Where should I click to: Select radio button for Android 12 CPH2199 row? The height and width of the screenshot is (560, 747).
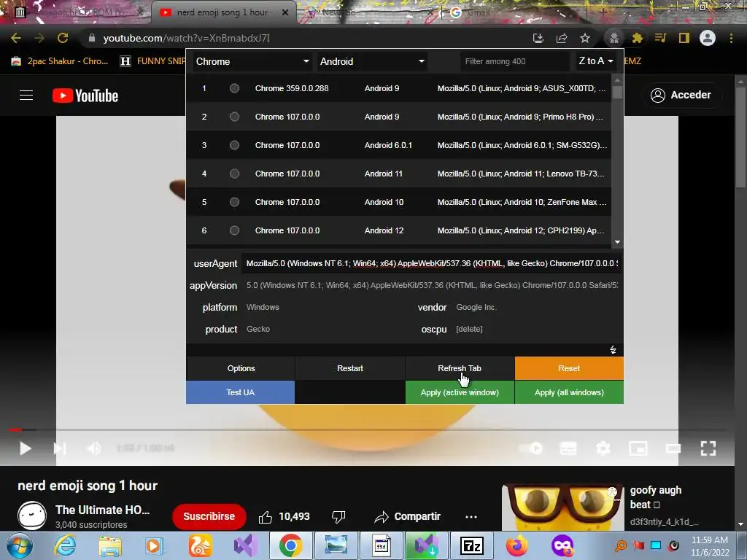pyautogui.click(x=234, y=230)
